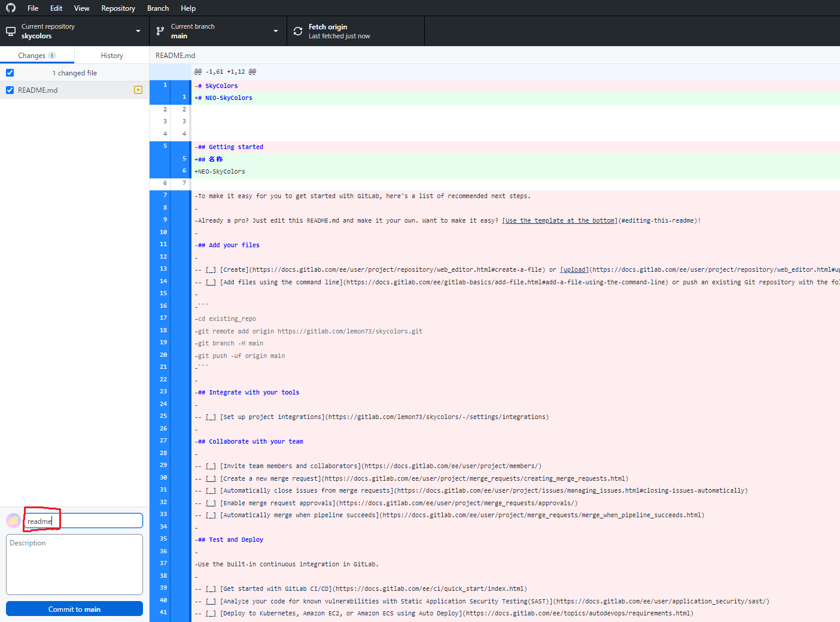Screen dimensions: 840x622
Task: Click the GitHub octocat logo icon
Action: click(x=10, y=8)
